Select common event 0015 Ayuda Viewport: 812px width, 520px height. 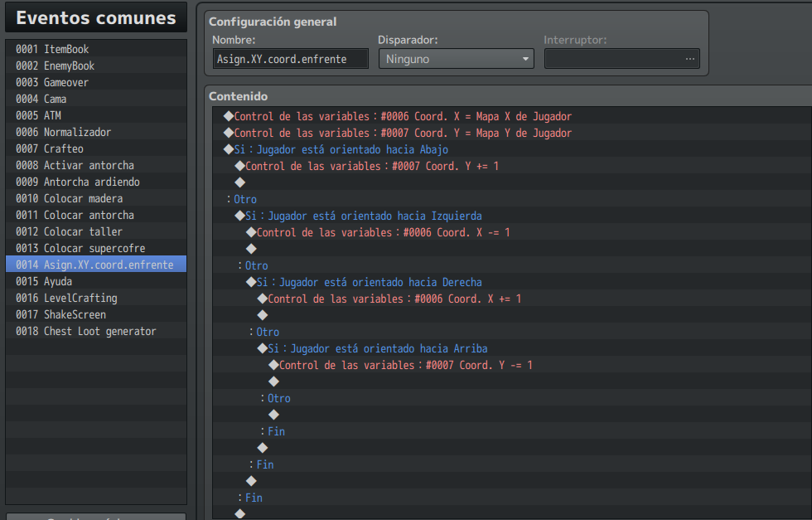(96, 281)
